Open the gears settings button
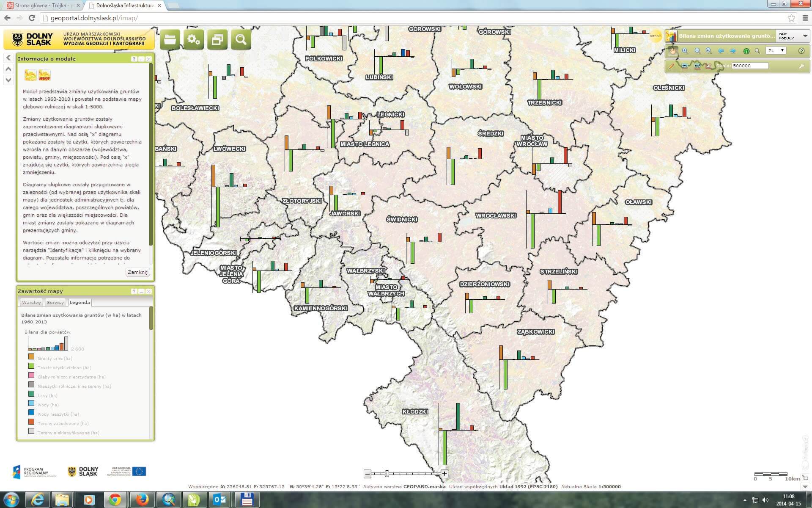The width and height of the screenshot is (812, 508). pyautogui.click(x=194, y=39)
